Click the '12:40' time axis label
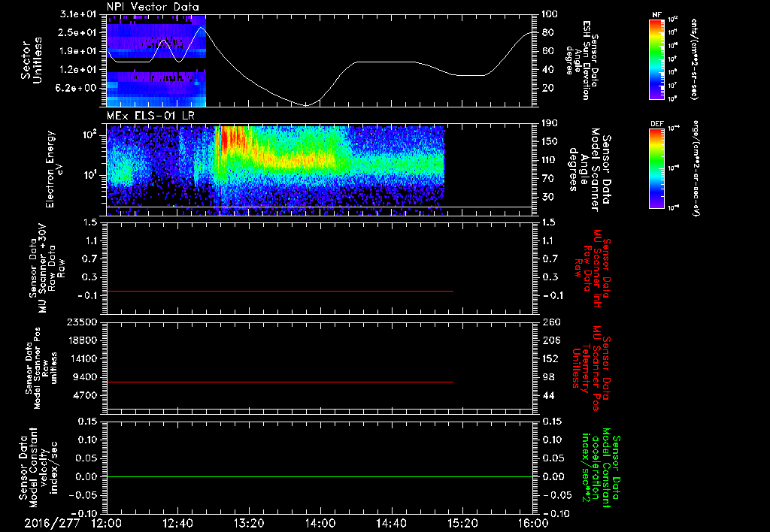The height and width of the screenshot is (532, 770). coord(177,523)
